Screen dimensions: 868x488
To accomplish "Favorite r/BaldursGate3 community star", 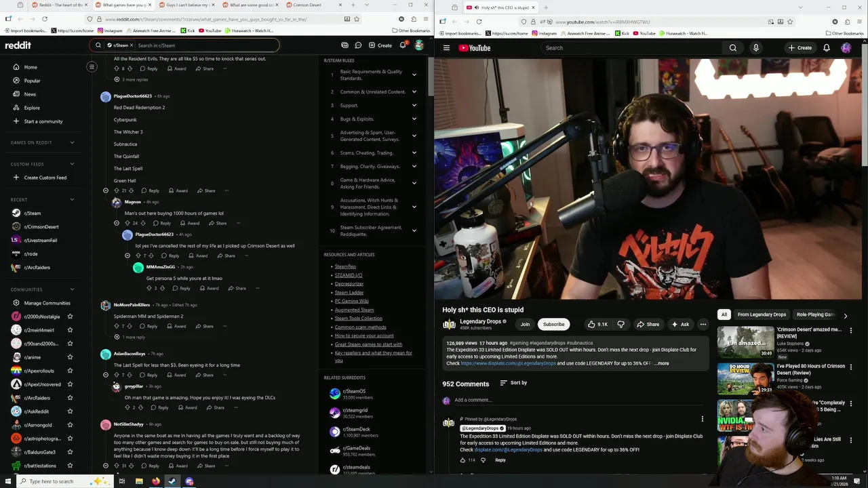I will pos(70,452).
